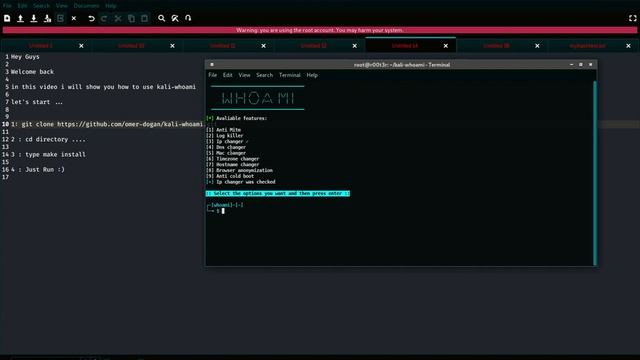The height and width of the screenshot is (360, 640).
Task: Switch to the Untitled 12 tab
Action: pyautogui.click(x=313, y=46)
